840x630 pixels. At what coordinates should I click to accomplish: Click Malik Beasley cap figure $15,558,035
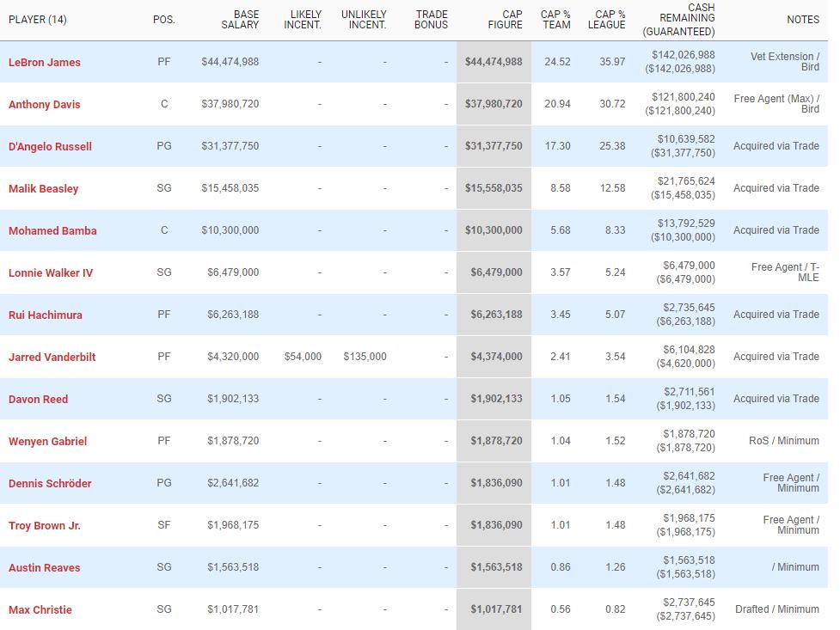tap(494, 188)
